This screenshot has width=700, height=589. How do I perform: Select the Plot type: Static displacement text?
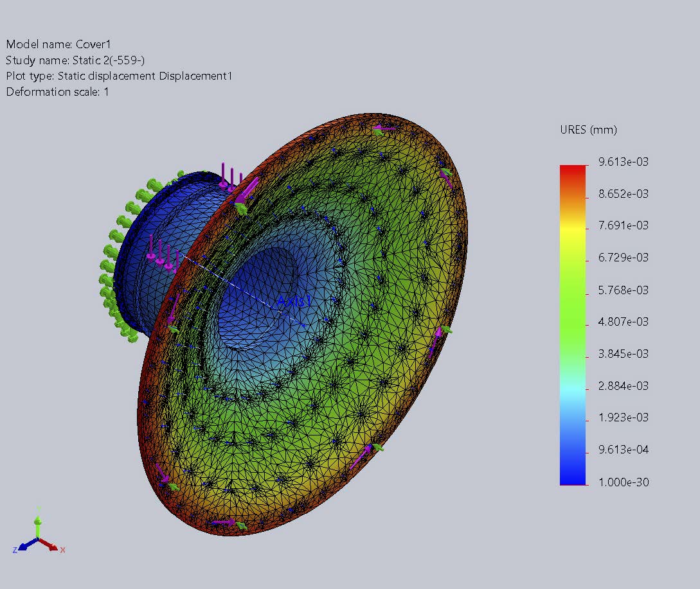(119, 76)
